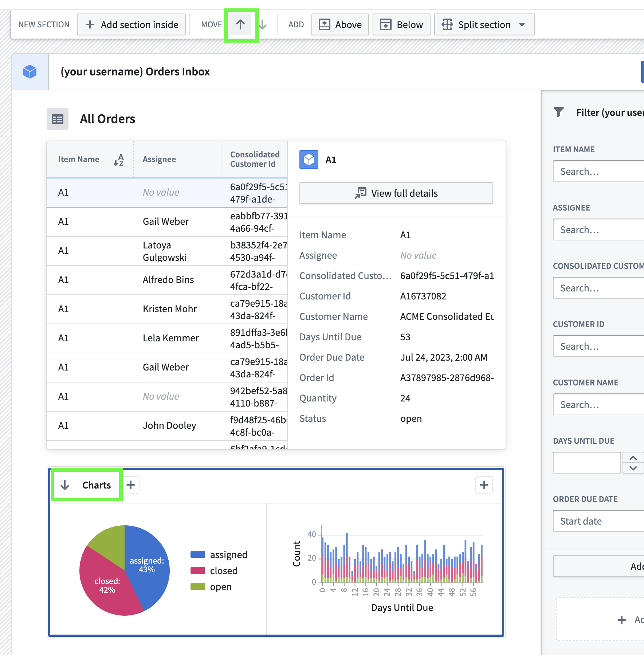The width and height of the screenshot is (644, 655).
Task: Add a section Below
Action: point(401,25)
